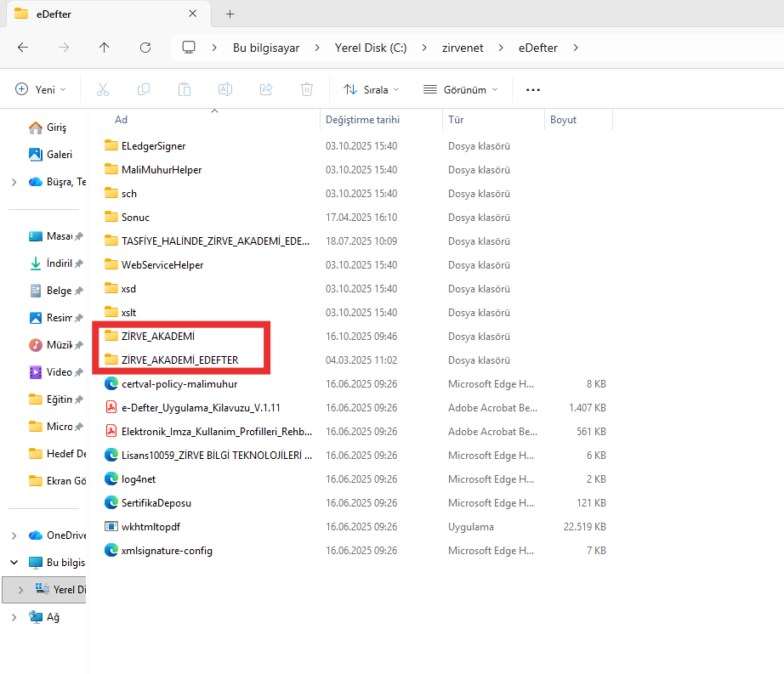Image resolution: width=784 pixels, height=674 pixels.
Task: Go up one folder level
Action: pyautogui.click(x=104, y=48)
